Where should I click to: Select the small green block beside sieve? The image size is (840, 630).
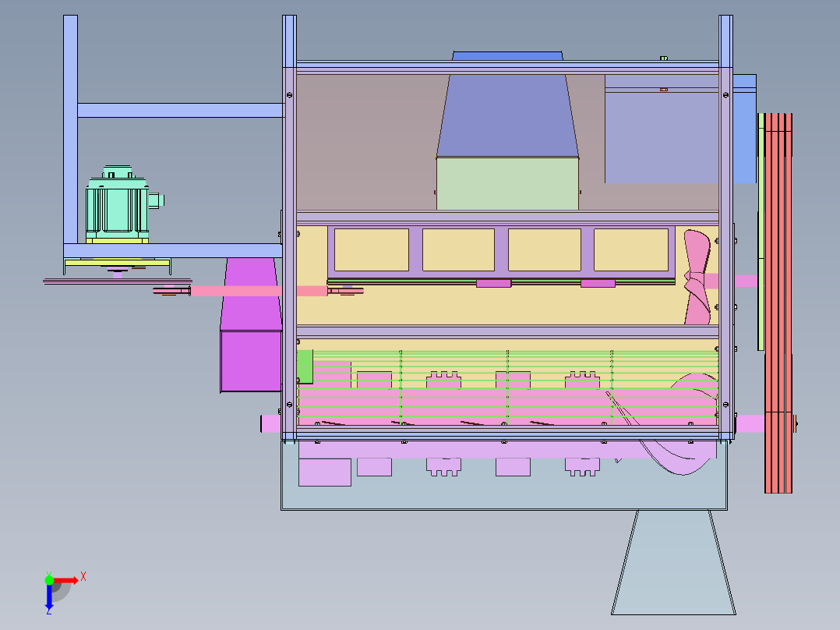click(305, 366)
